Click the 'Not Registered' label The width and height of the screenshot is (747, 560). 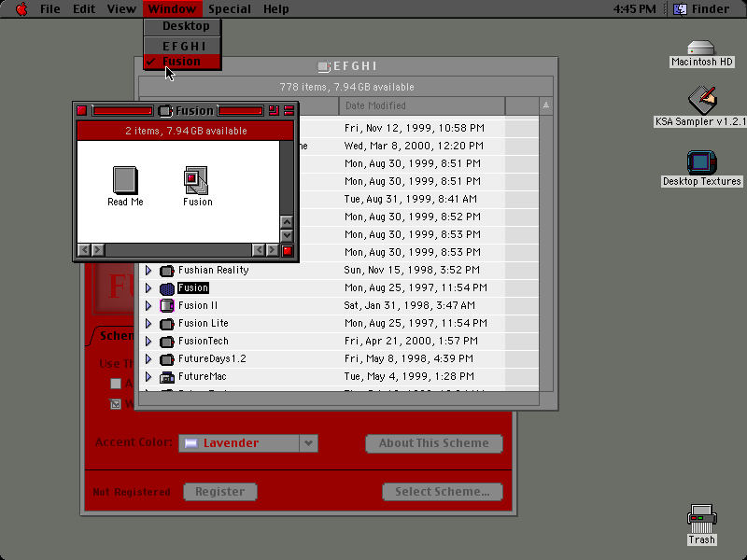(x=132, y=493)
